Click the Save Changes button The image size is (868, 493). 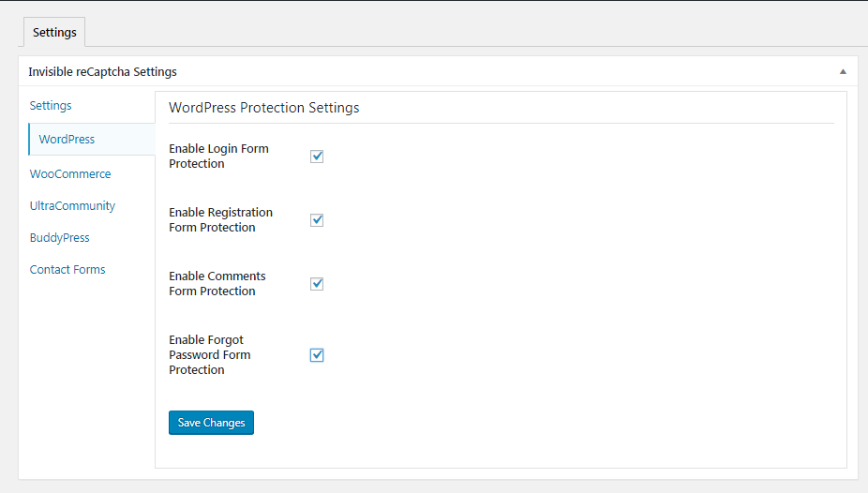tap(212, 423)
